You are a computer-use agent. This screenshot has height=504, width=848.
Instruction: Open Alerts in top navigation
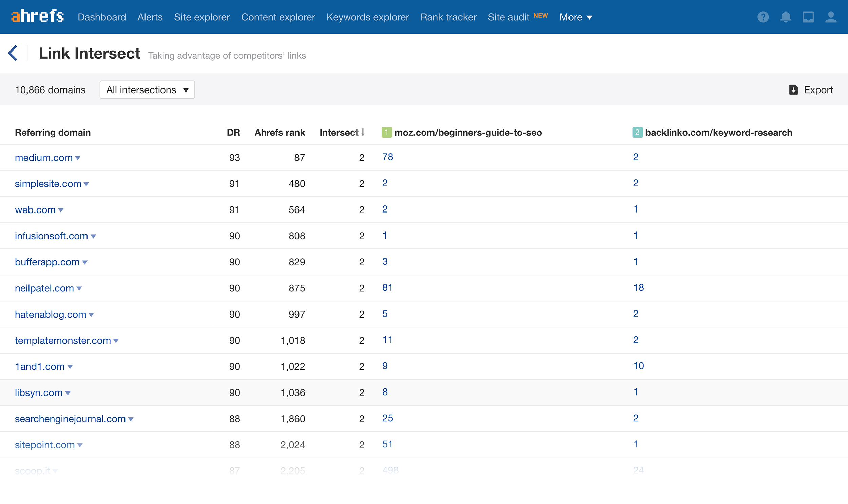pos(150,17)
